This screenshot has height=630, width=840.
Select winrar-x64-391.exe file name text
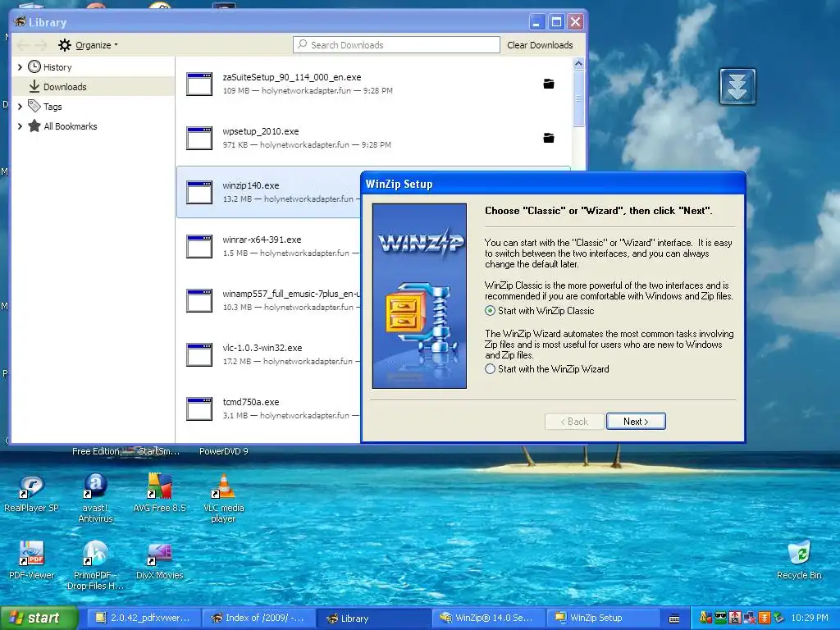click(x=262, y=240)
